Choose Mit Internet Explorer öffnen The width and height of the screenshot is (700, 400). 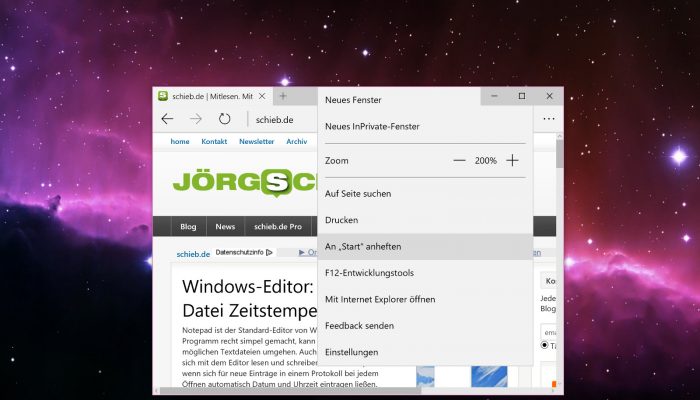[x=425, y=299]
